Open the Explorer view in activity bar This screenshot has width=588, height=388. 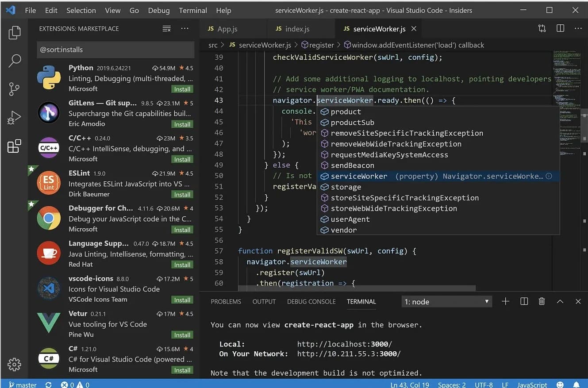(15, 33)
